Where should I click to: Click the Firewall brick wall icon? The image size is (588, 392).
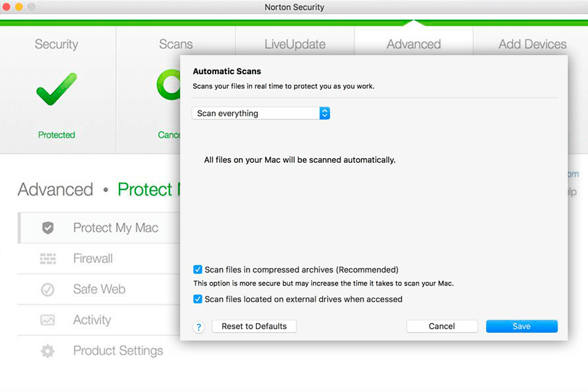pyautogui.click(x=48, y=258)
